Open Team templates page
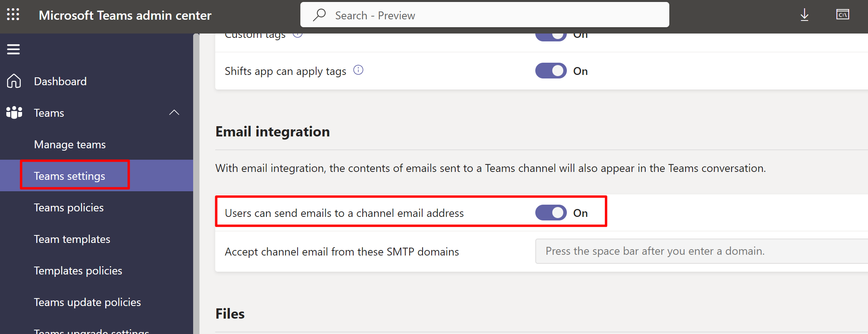The height and width of the screenshot is (334, 868). pos(72,239)
